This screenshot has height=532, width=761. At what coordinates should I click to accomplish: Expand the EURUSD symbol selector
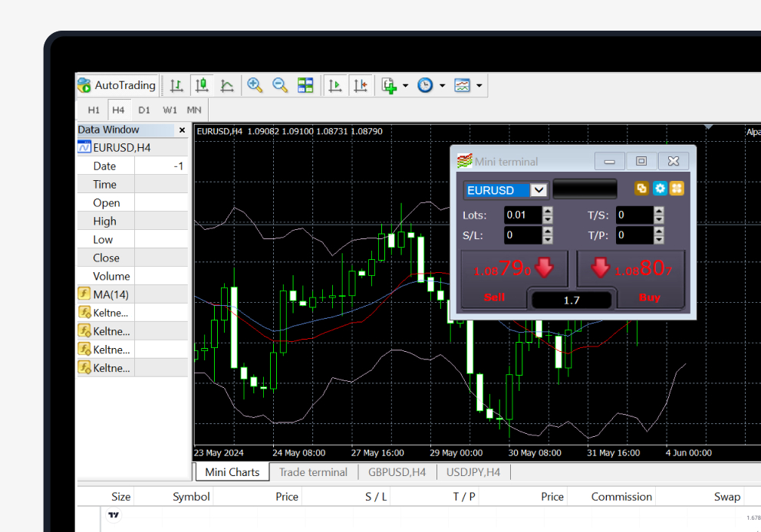coord(539,190)
